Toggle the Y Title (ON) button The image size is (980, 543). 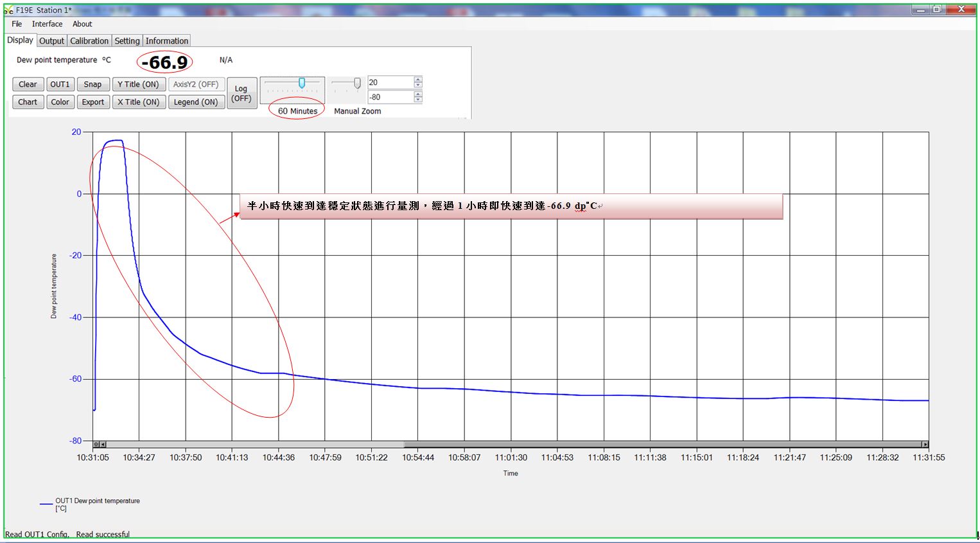pos(138,84)
